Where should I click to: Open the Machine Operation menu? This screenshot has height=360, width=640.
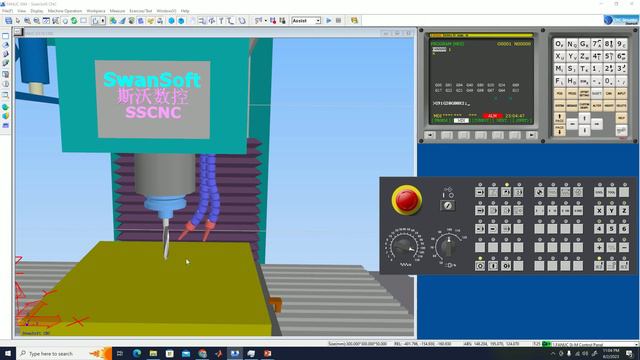coord(65,11)
